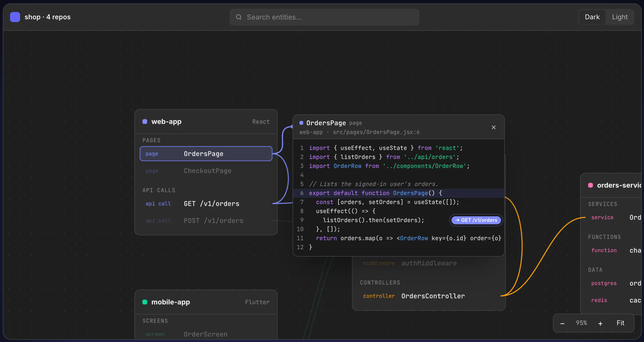Image resolution: width=644 pixels, height=342 pixels.
Task: Click the purple shop logo icon
Action: pos(15,17)
